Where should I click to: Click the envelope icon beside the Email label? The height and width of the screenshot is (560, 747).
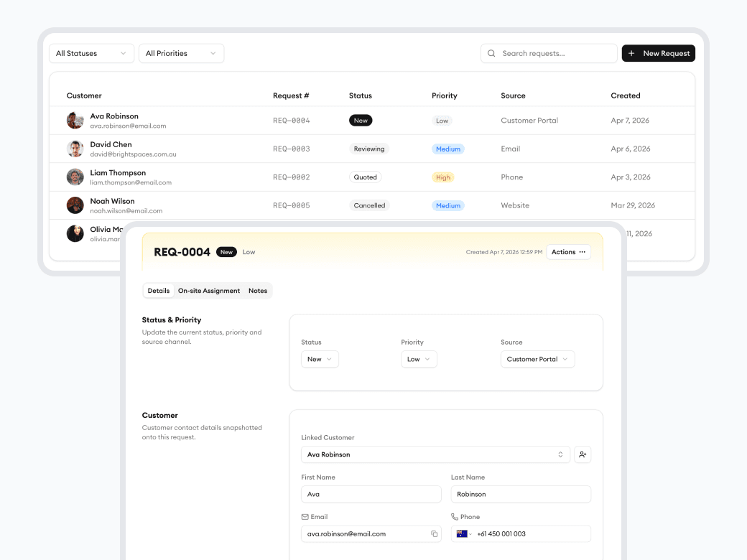pos(305,516)
